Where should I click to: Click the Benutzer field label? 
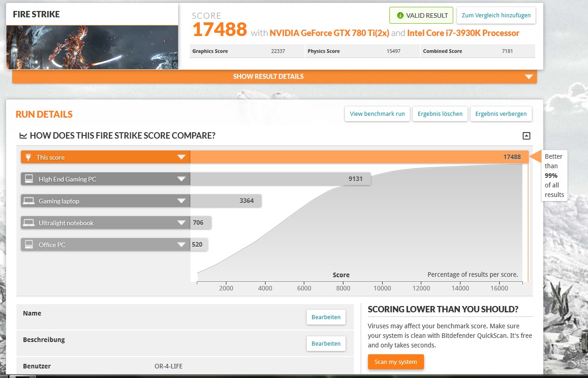coord(37,366)
